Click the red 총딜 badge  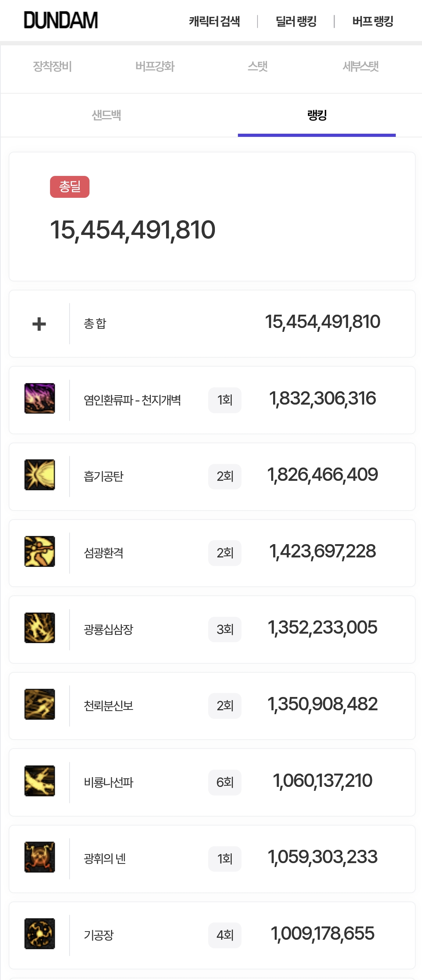pos(70,187)
